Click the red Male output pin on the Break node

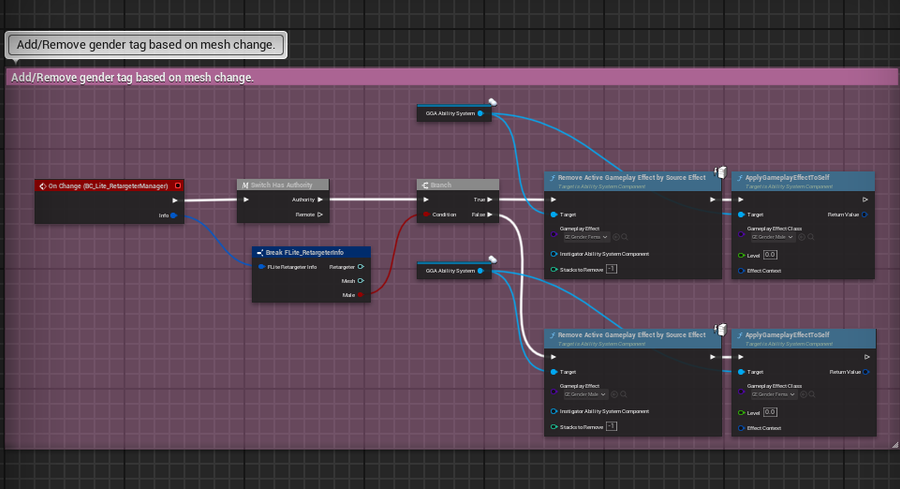(x=360, y=295)
